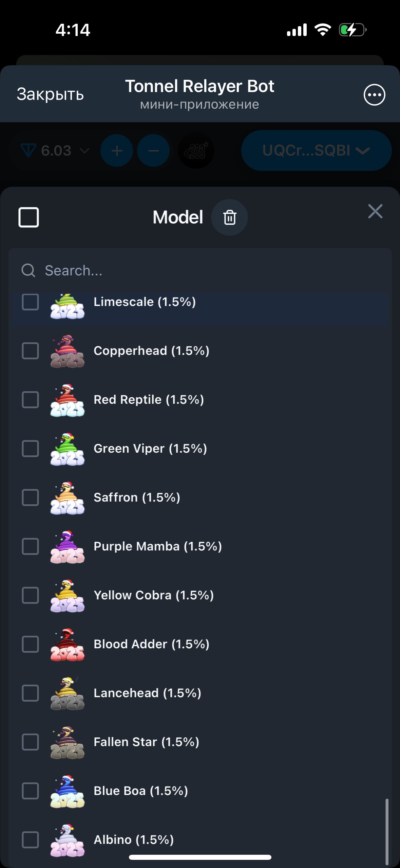
Task: Click the trash icon beside Model
Action: coord(229,217)
